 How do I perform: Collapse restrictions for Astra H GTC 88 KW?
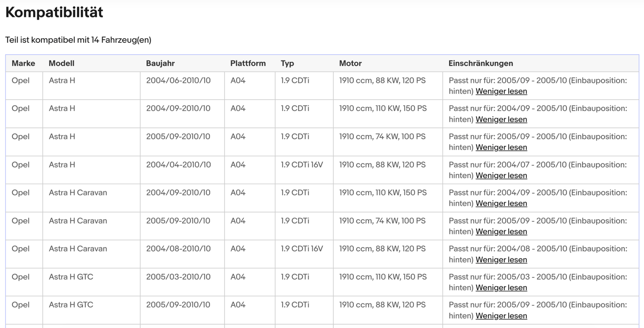pos(501,316)
